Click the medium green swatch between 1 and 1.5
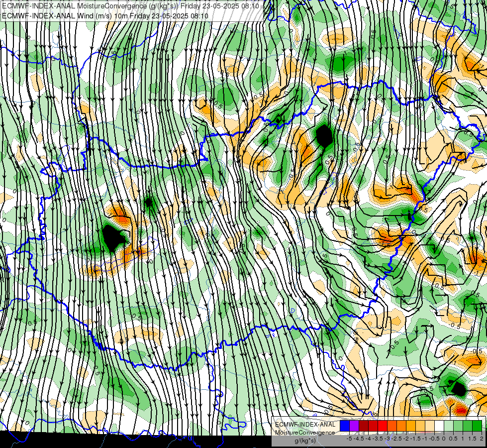The width and height of the screenshot is (487, 448). point(468,426)
